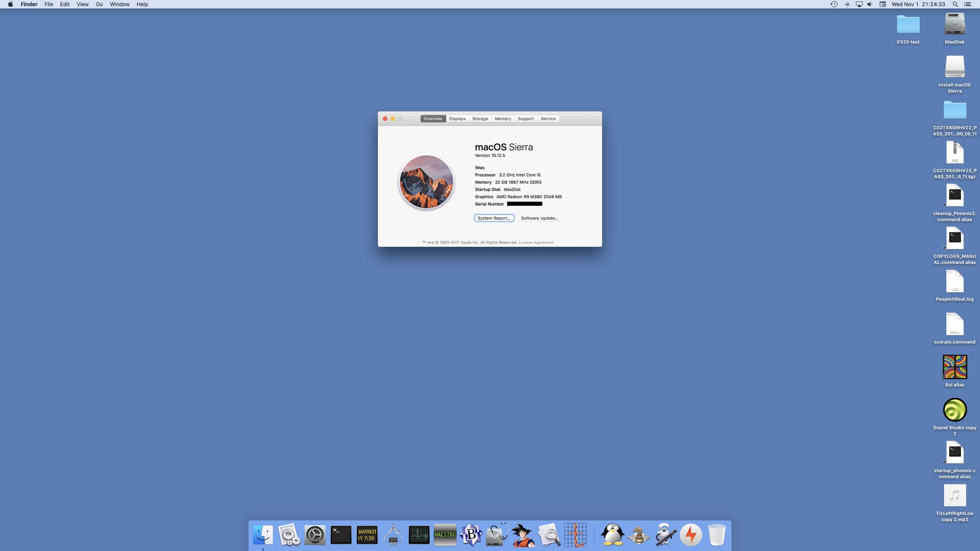This screenshot has height=551, width=980.
Task: Minimize the About This Mac window
Action: [x=392, y=119]
